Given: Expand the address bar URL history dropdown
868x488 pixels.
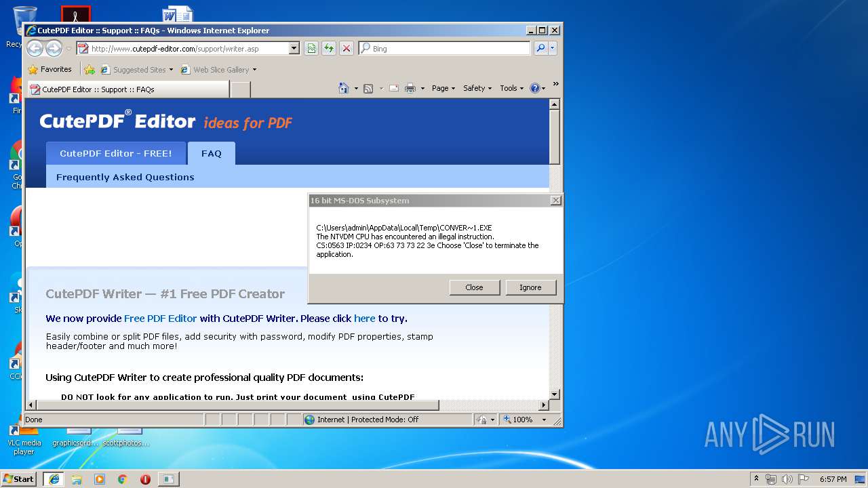Looking at the screenshot, I should coord(294,49).
